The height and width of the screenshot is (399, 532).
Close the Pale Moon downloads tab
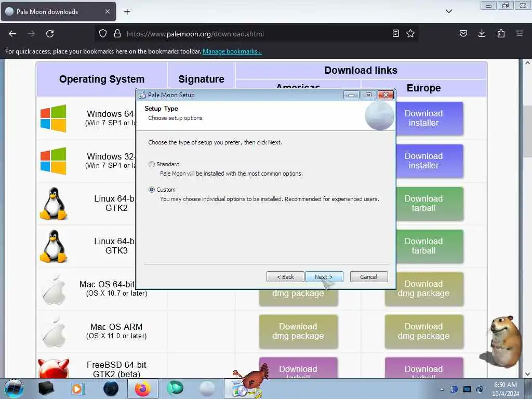tap(108, 11)
